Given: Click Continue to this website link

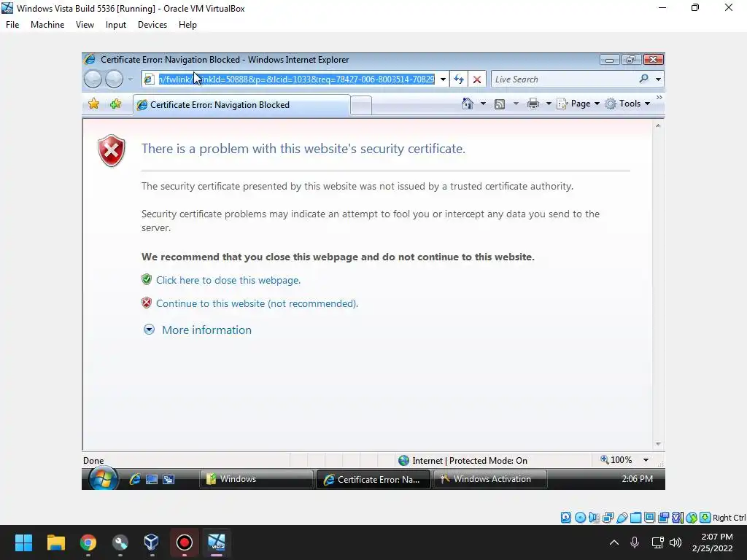Looking at the screenshot, I should click(x=258, y=303).
